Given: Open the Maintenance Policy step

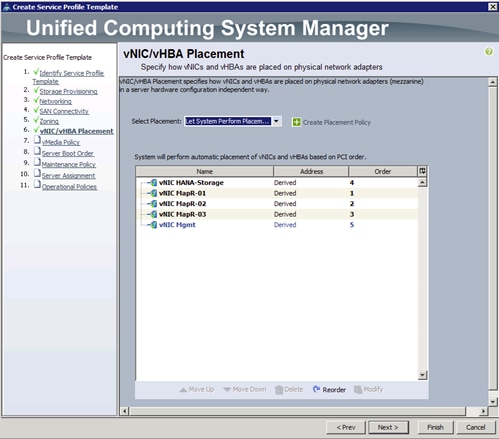Looking at the screenshot, I should (69, 164).
